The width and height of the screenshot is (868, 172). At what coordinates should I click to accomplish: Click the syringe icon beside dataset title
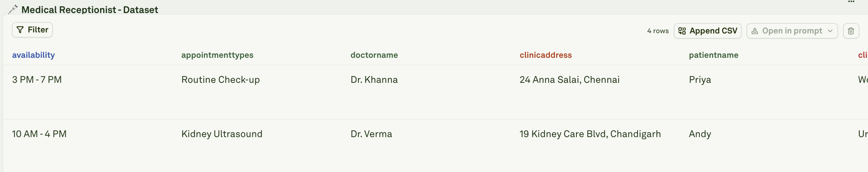13,10
